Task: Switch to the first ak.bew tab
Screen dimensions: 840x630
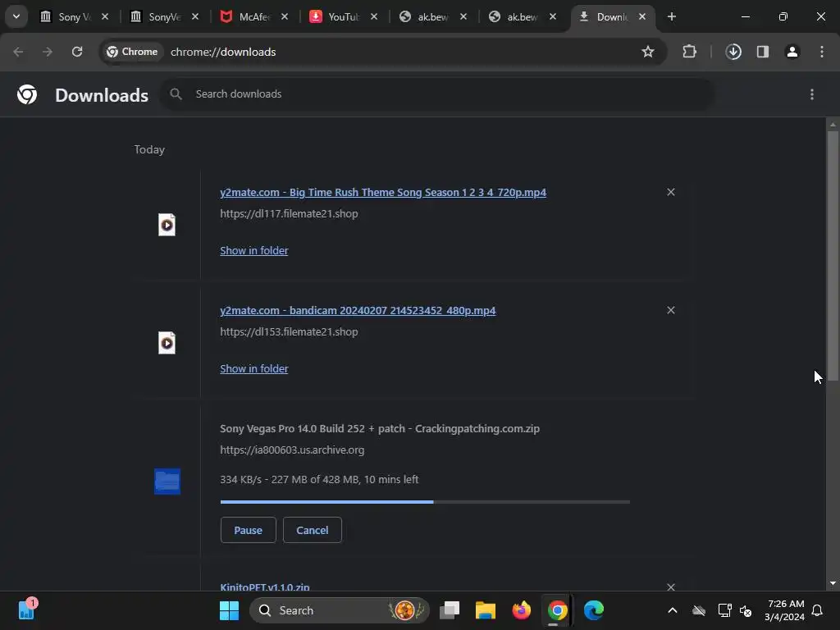Action: pyautogui.click(x=426, y=16)
